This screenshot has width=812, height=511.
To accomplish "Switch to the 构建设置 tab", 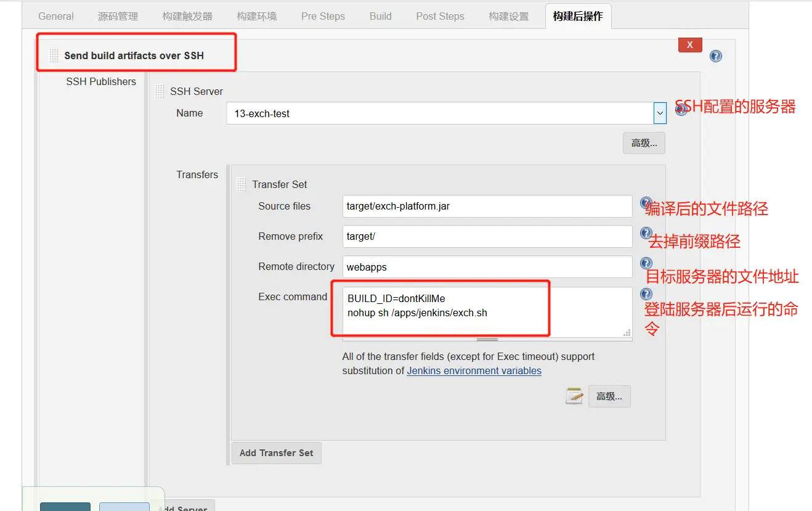I will point(509,16).
